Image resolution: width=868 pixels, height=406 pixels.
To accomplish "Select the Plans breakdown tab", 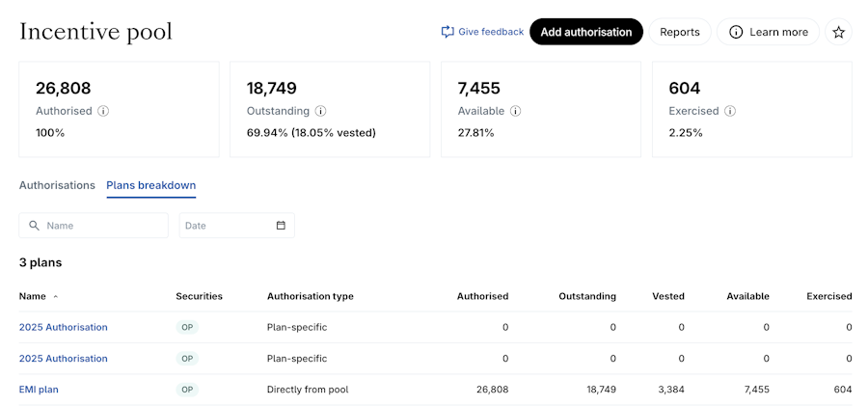I will pyautogui.click(x=150, y=185).
